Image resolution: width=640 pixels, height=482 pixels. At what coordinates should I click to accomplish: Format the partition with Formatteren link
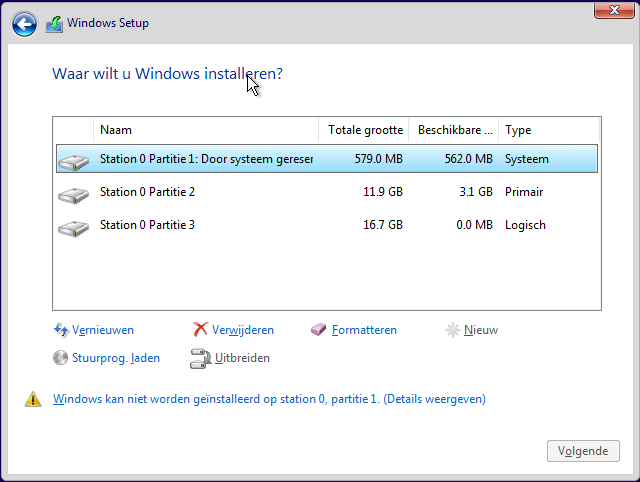point(364,330)
